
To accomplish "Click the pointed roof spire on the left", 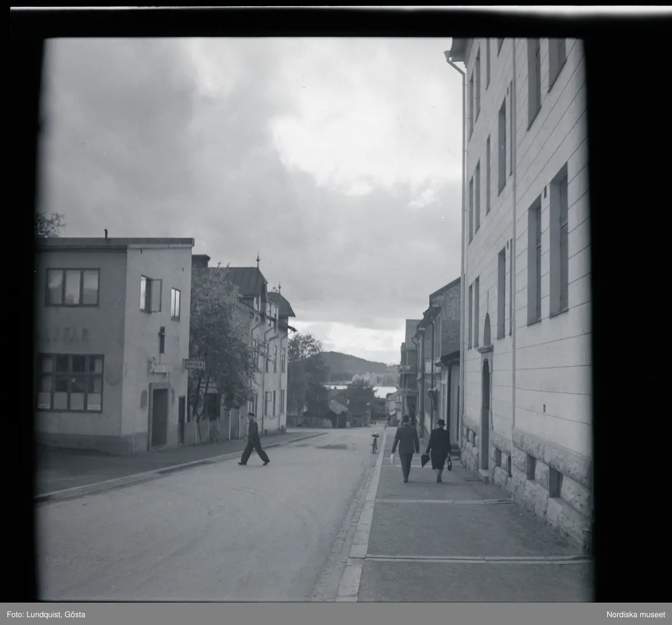I will point(258,260).
